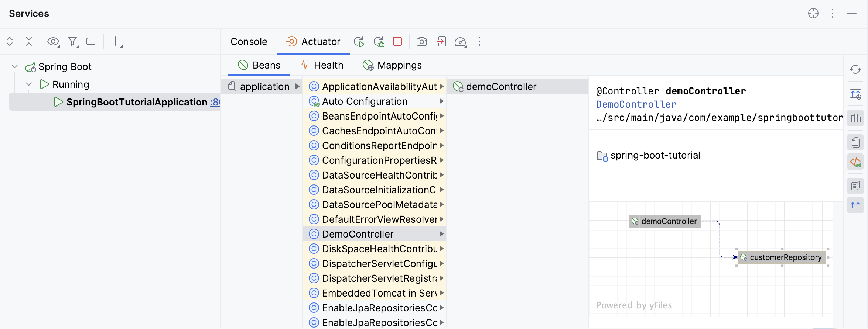This screenshot has width=868, height=329.
Task: Click the Rerun in Debug mode icon
Action: pos(379,42)
